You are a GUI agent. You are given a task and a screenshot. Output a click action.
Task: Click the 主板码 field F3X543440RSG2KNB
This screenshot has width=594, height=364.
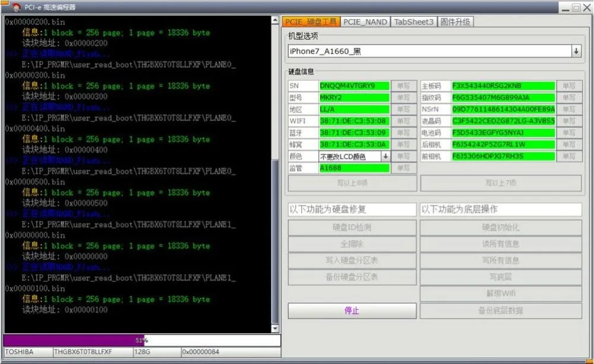coord(504,86)
